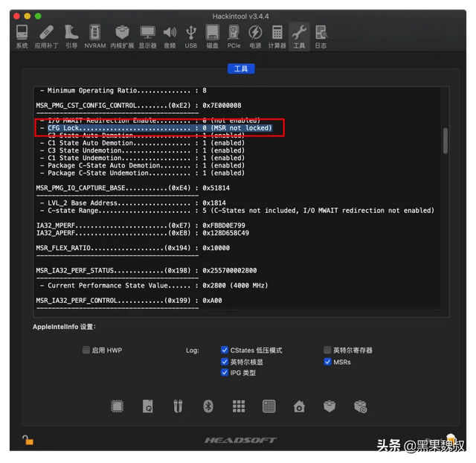Click Package C-State Auto Demotion line
This screenshot has width=476, height=463.
(142, 165)
